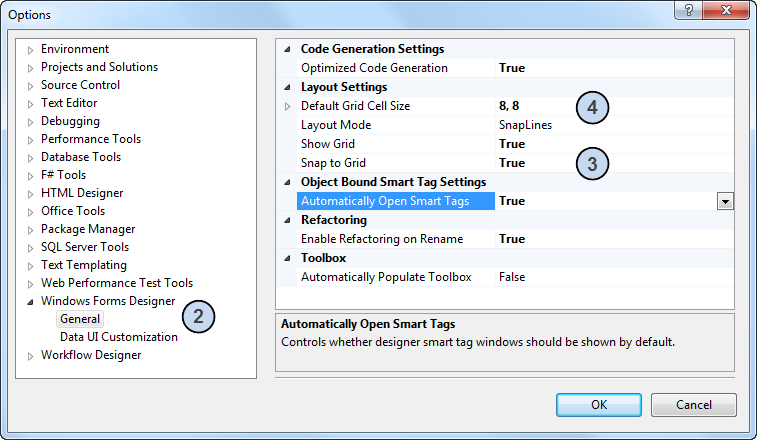
Task: Select the Show Grid True value
Action: [512, 144]
